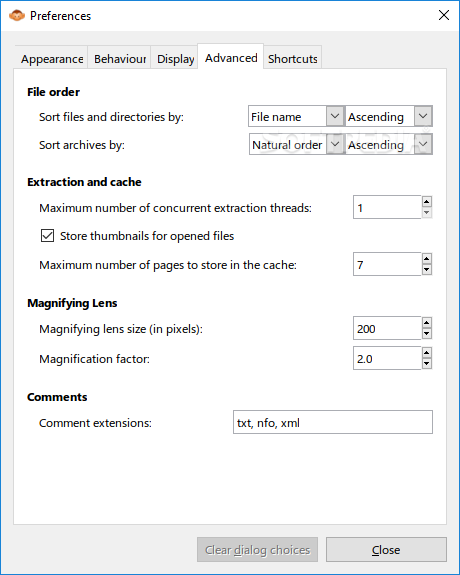This screenshot has width=460, height=575.
Task: Click the Close button
Action: point(386,550)
